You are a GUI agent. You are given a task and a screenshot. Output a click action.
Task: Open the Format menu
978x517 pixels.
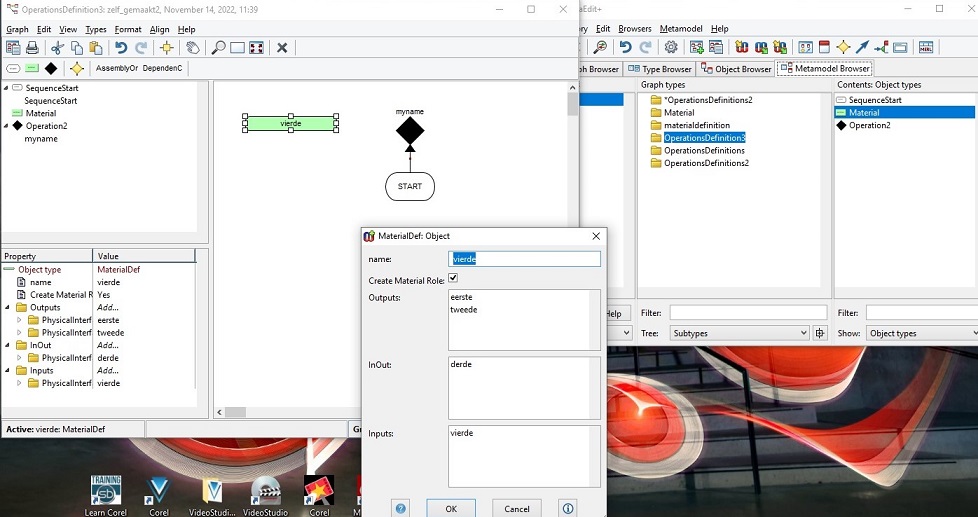(128, 30)
